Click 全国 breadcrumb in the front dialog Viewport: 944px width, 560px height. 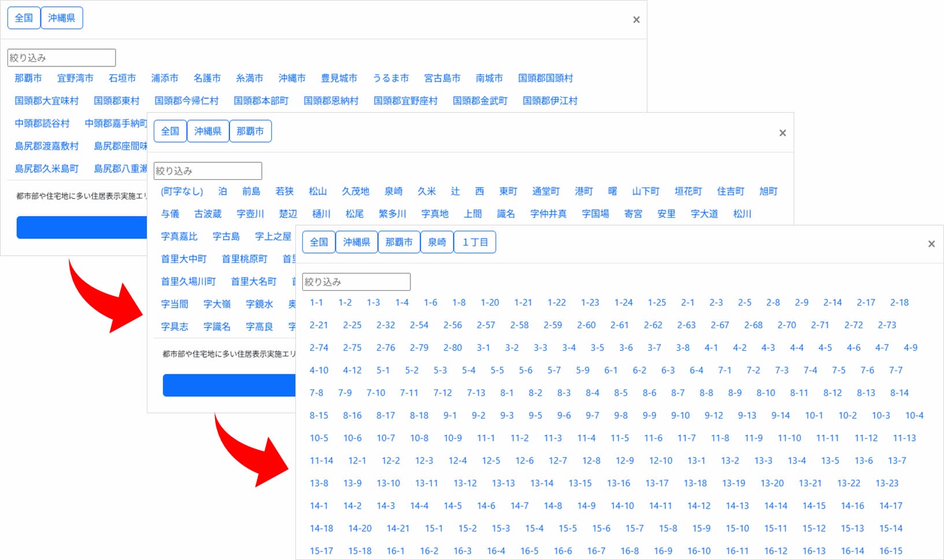[x=319, y=242]
